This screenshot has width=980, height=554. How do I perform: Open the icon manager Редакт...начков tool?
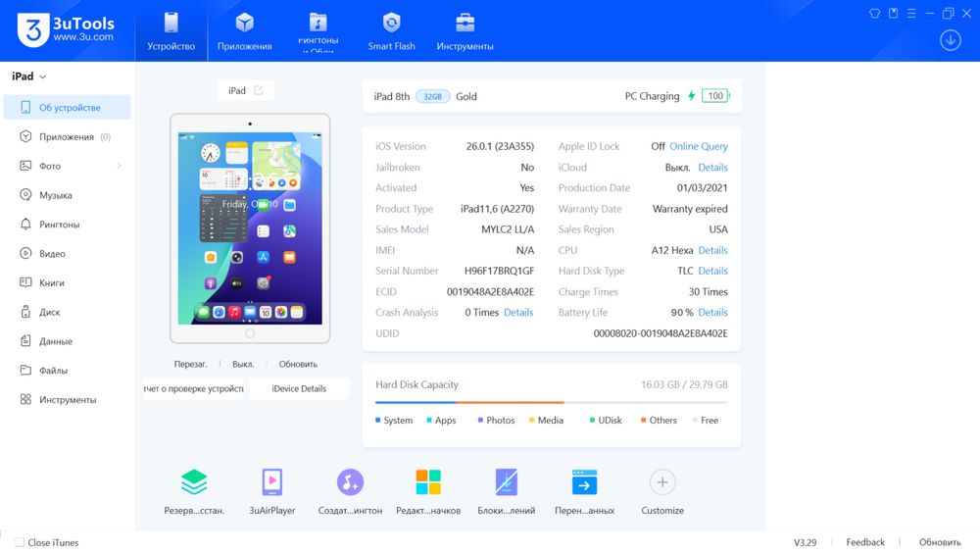pyautogui.click(x=428, y=482)
